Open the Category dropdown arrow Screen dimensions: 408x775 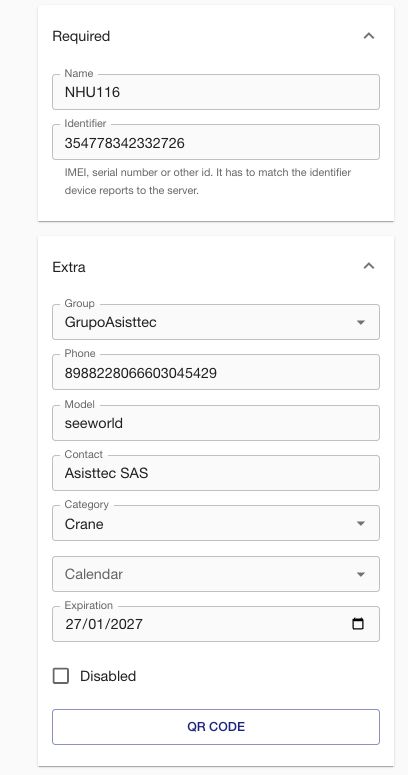click(361, 523)
